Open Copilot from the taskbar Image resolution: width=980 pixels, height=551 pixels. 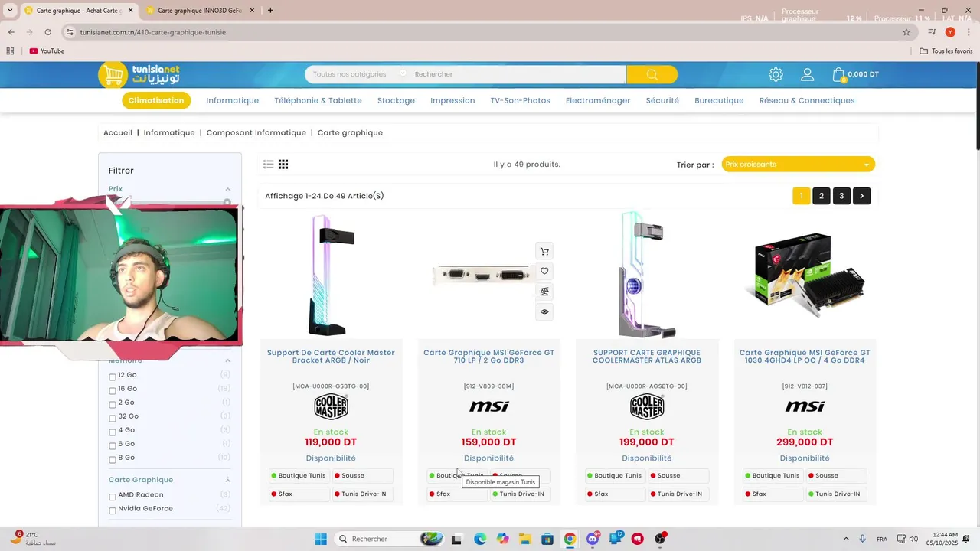[x=502, y=539]
